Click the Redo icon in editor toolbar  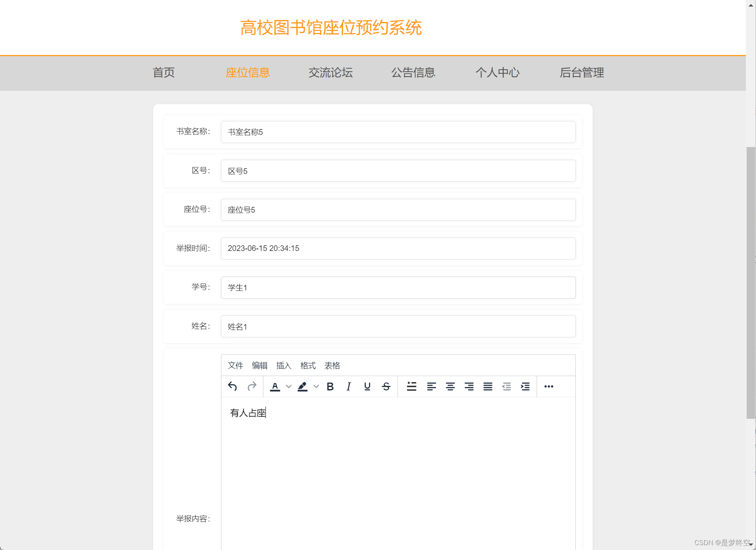click(252, 386)
